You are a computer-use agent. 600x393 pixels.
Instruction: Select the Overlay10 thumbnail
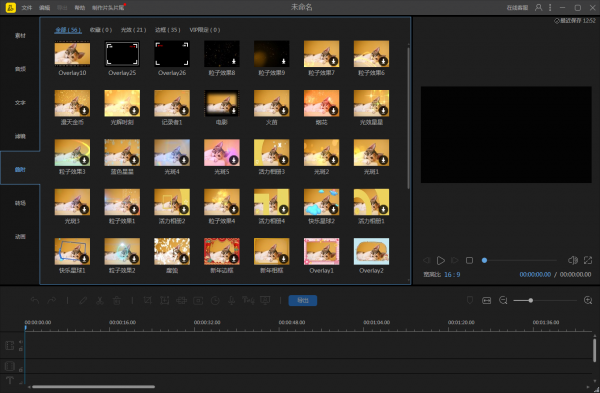point(72,54)
